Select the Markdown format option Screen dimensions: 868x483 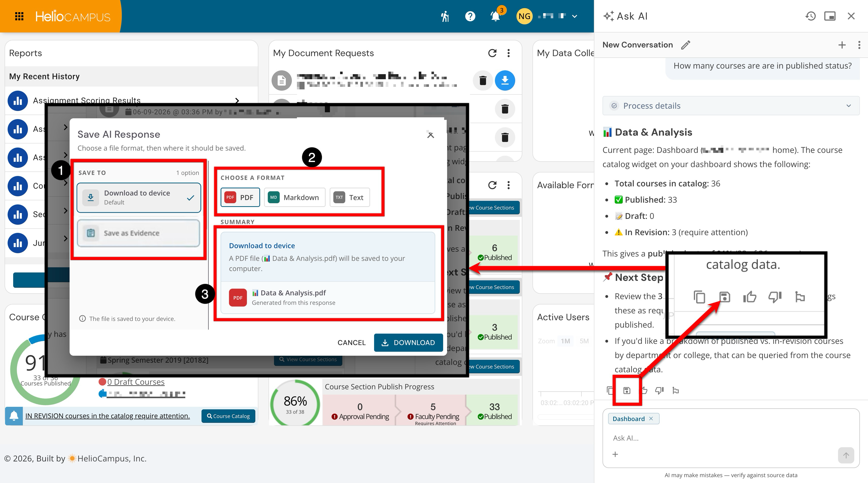tap(294, 198)
